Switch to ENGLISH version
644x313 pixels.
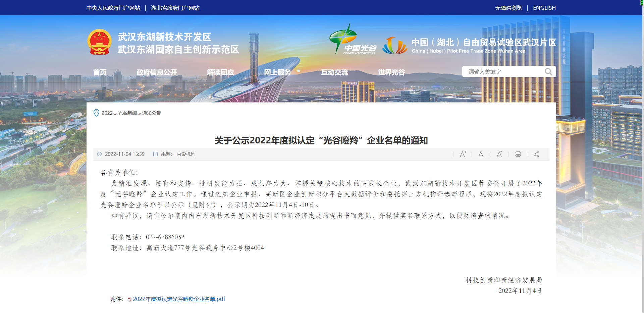[x=544, y=8]
